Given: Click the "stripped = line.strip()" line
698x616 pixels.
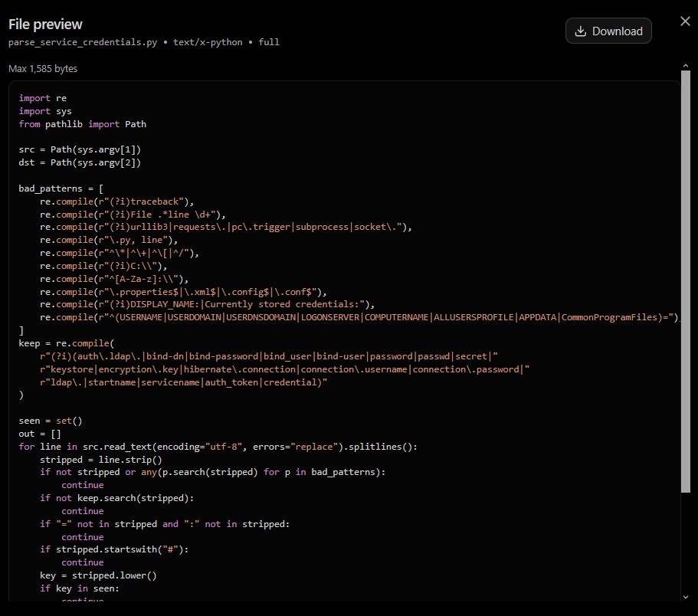Looking at the screenshot, I should tap(101, 460).
